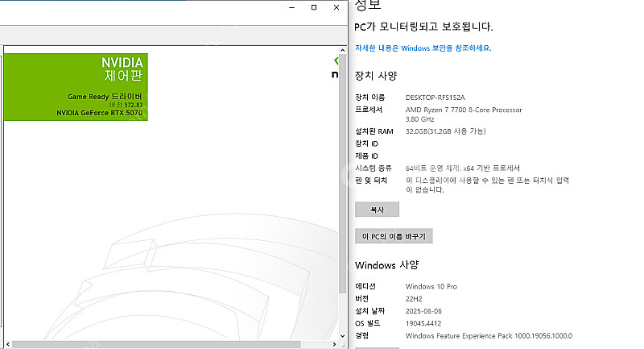Click the 64비트 운영 체제 system type value
644x349 pixels.
click(462, 168)
